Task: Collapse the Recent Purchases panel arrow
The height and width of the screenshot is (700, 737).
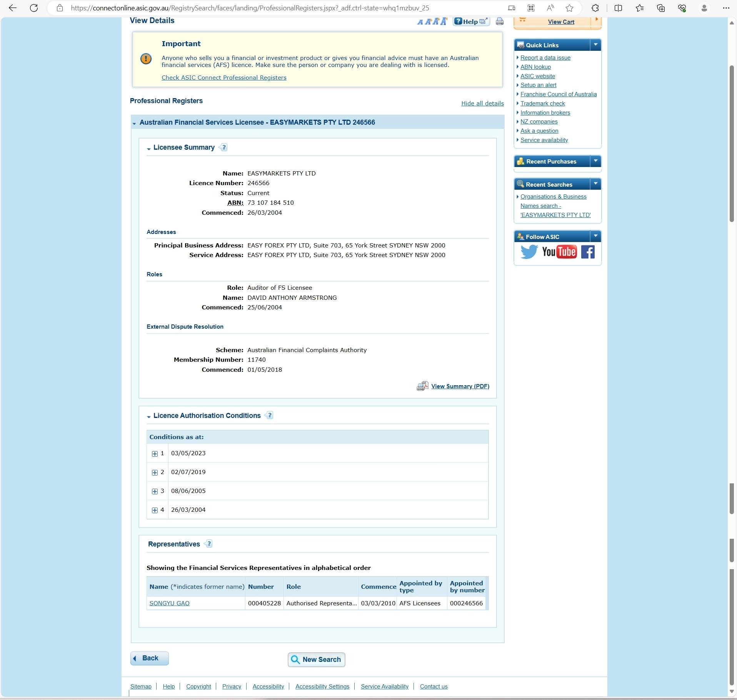Action: [x=595, y=161]
